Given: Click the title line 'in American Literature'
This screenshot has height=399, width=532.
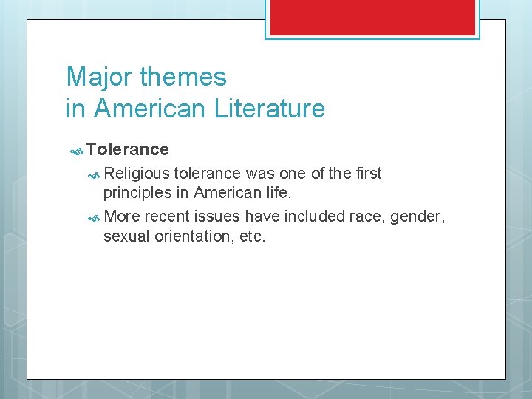Looking at the screenshot, I should coord(195,108).
